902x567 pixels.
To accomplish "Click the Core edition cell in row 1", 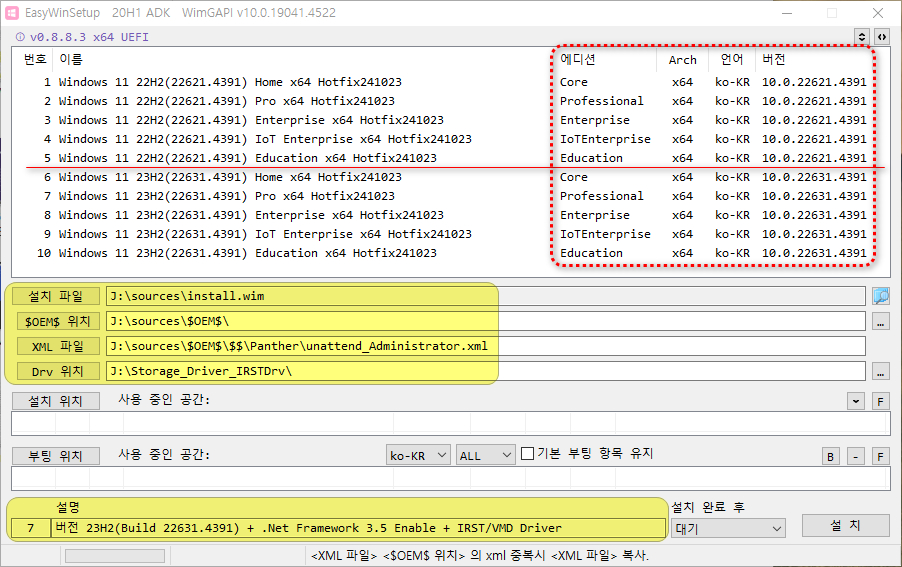I will click(x=574, y=82).
